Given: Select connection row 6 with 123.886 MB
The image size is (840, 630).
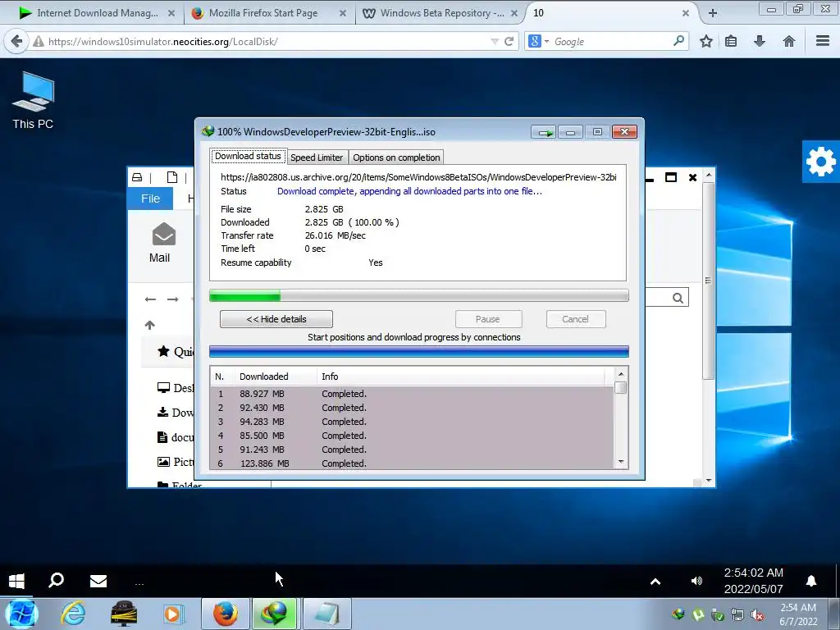Looking at the screenshot, I should coord(412,463).
